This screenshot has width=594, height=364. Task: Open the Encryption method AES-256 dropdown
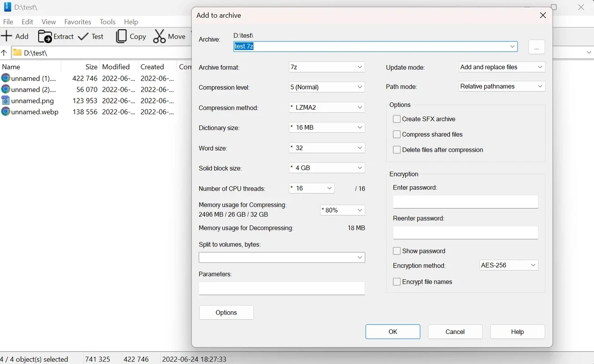(x=509, y=265)
